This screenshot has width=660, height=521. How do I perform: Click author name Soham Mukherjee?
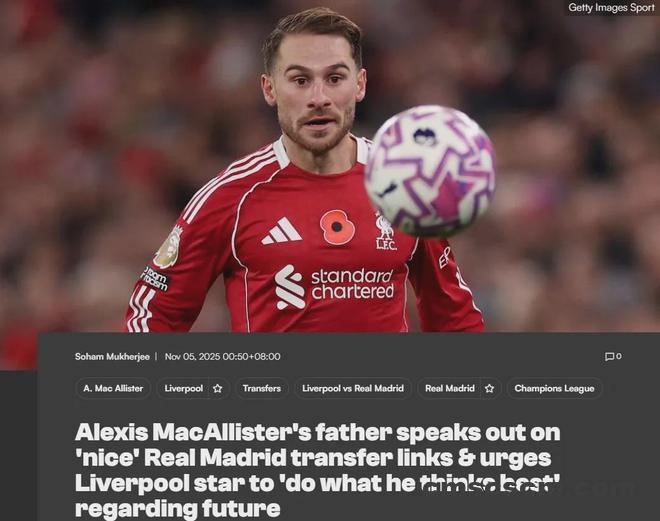(x=112, y=356)
